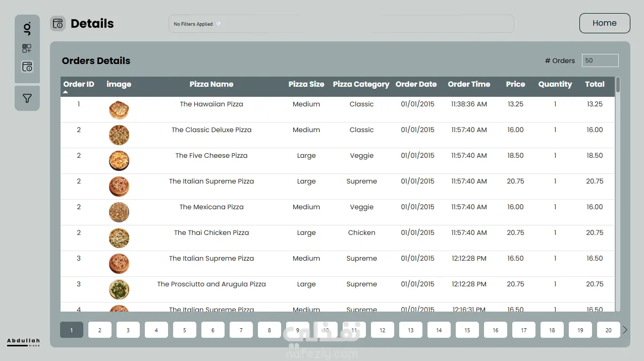Click the # Orders input field showing 50
The image size is (644, 361).
(x=600, y=61)
